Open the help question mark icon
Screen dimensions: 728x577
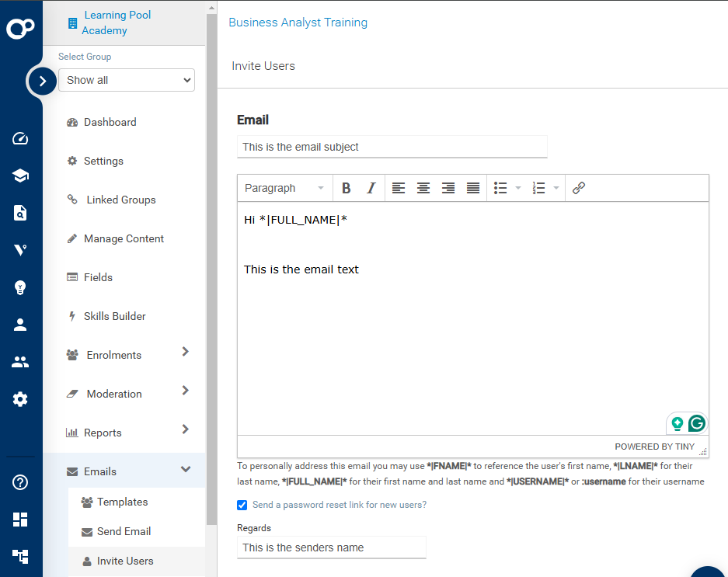20,482
